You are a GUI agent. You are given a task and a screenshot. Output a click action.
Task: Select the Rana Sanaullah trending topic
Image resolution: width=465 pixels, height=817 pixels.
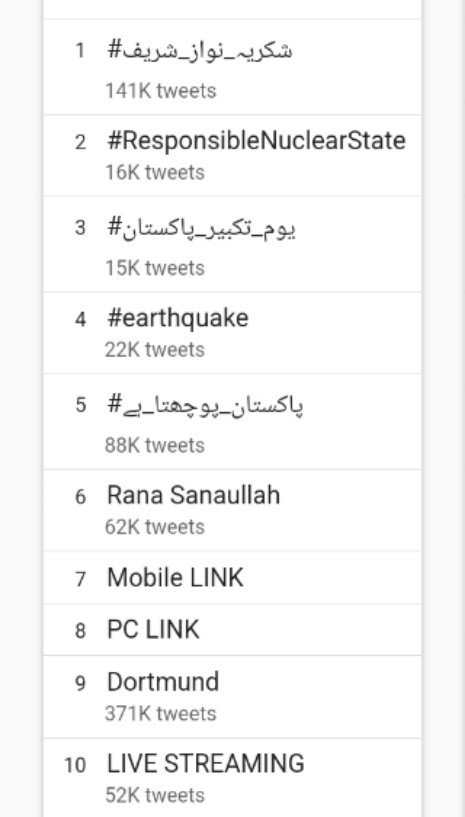[x=193, y=495]
